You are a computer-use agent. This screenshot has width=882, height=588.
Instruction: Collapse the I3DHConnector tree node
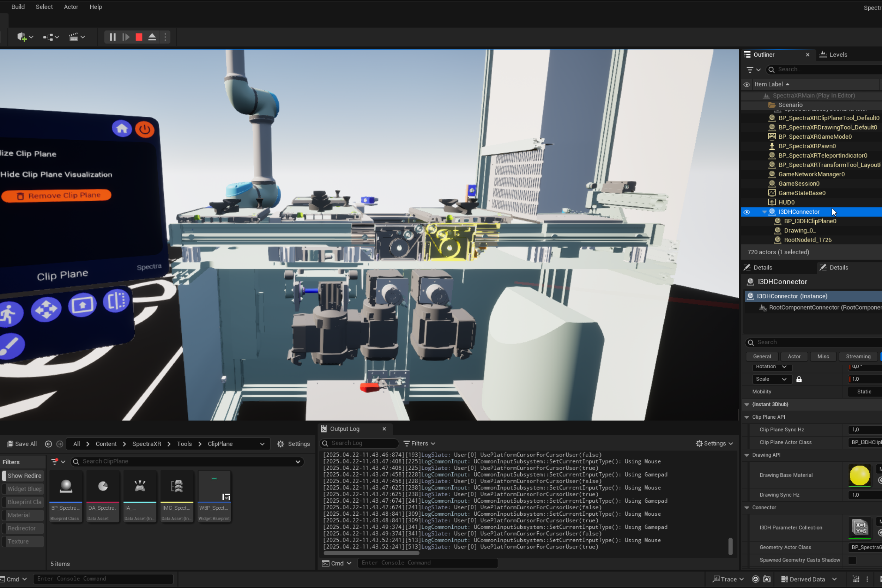(764, 212)
